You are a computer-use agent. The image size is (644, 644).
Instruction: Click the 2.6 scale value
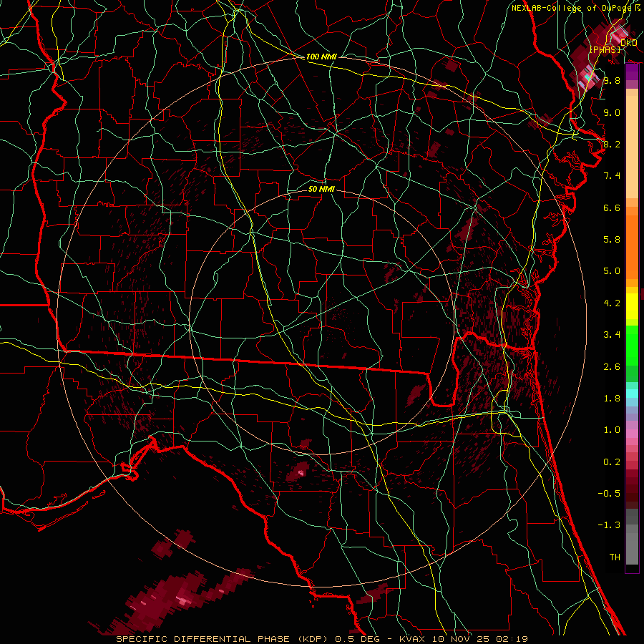click(x=612, y=367)
